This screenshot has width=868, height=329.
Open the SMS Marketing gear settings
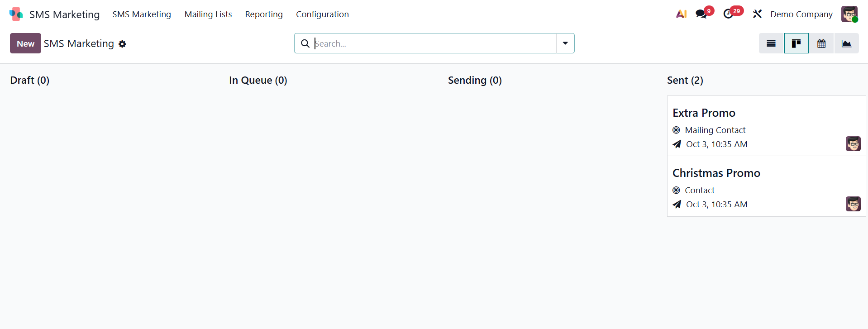pyautogui.click(x=122, y=44)
